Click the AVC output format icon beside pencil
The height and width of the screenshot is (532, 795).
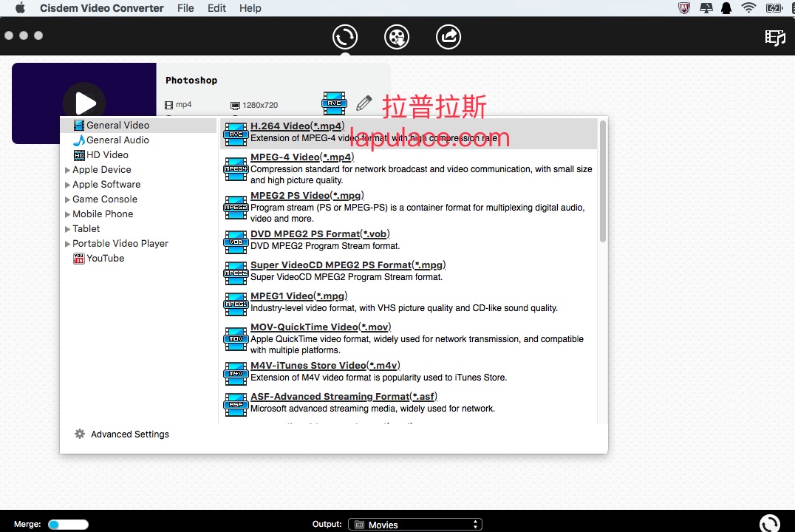click(334, 103)
